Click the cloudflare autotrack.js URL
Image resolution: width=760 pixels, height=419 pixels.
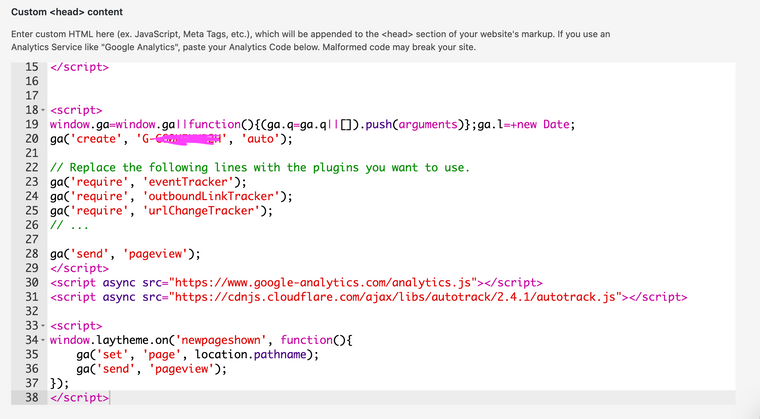[391, 297]
